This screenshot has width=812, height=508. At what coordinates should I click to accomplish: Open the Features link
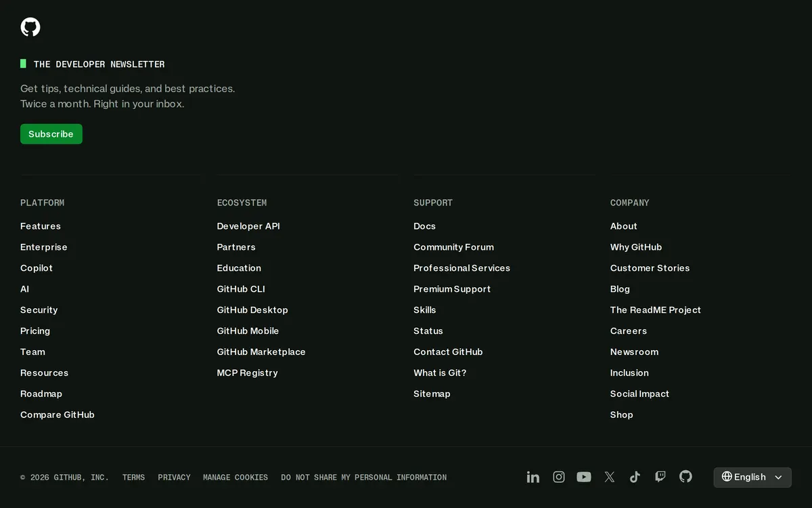(x=41, y=226)
